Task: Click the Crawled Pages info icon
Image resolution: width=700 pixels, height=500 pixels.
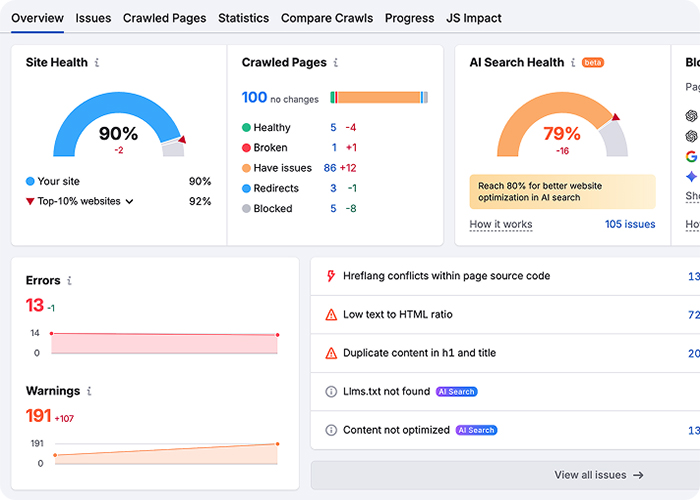Action: pos(336,63)
